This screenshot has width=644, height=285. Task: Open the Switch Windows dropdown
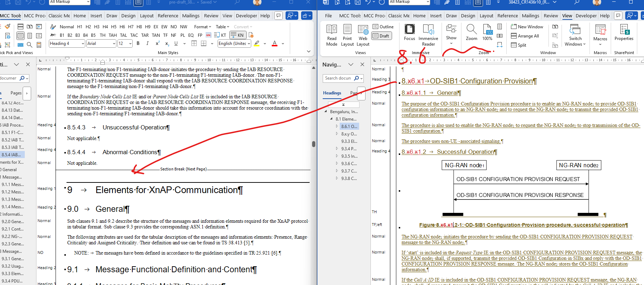(x=575, y=35)
